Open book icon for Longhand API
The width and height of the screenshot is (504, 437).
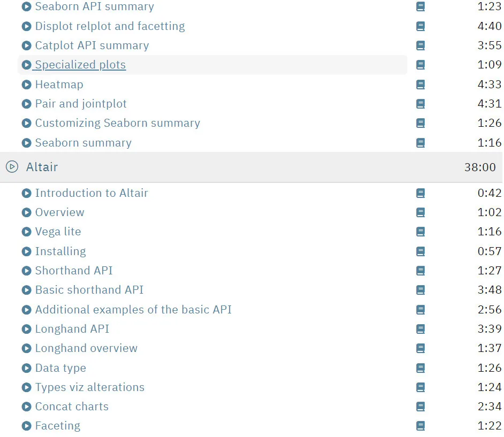421,329
